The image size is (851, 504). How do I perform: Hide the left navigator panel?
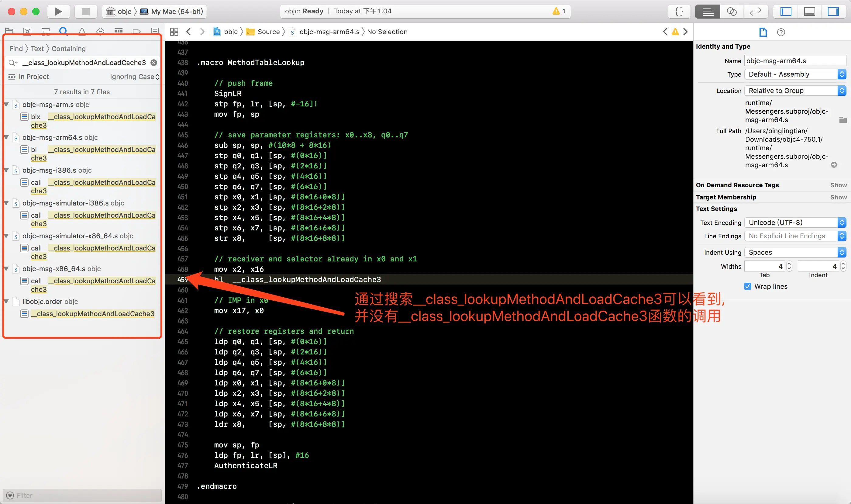point(786,12)
